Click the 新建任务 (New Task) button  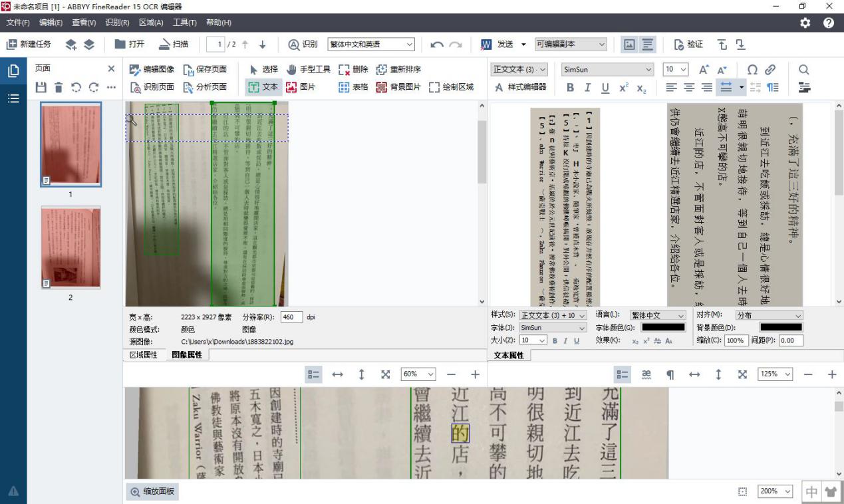click(29, 44)
